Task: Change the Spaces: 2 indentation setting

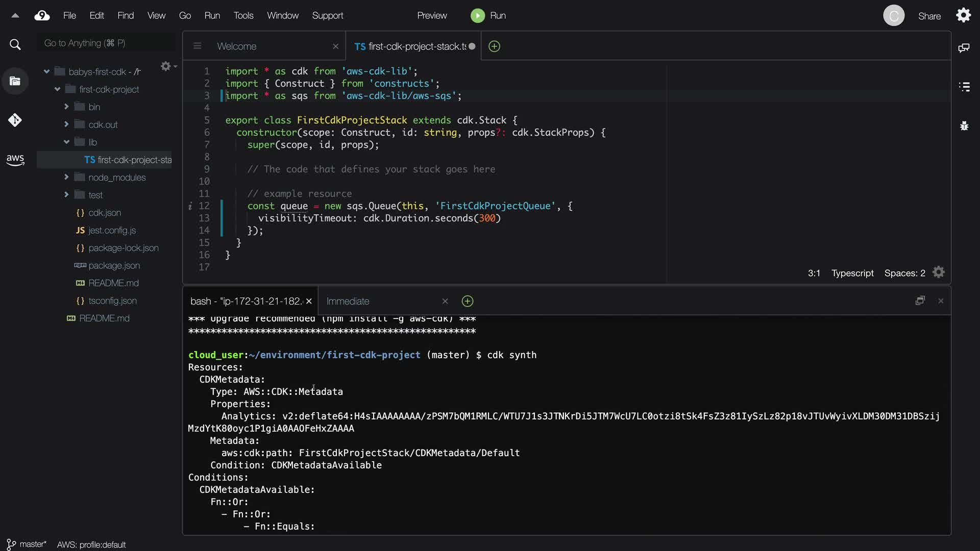Action: coord(904,273)
